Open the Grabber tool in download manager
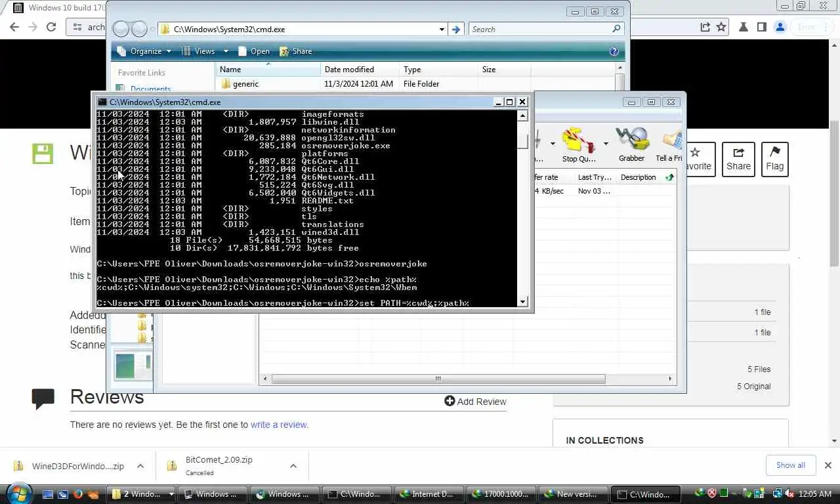Viewport: 840px width, 504px height. point(631,145)
